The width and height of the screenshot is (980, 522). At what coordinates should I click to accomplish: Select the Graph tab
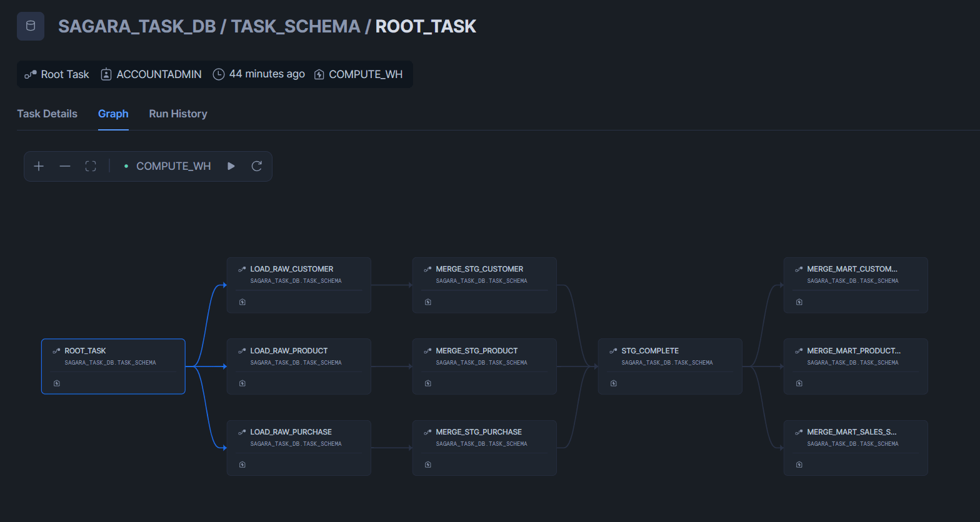tap(113, 114)
